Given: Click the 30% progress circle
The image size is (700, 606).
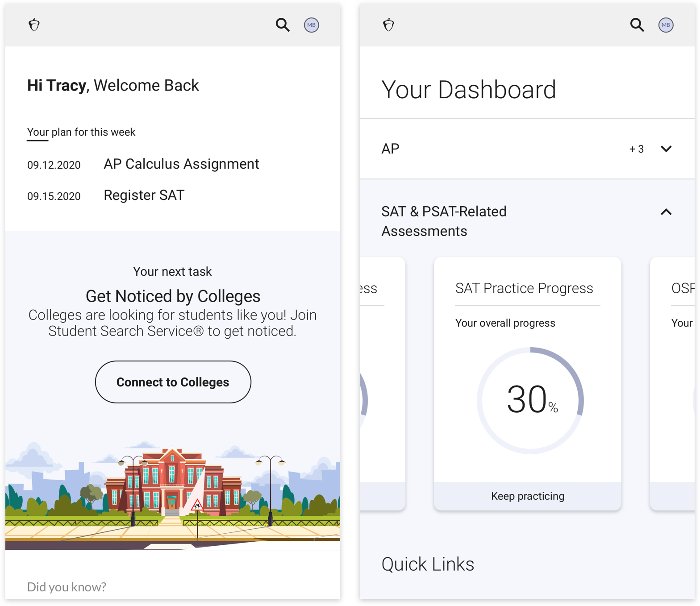Looking at the screenshot, I should (530, 400).
